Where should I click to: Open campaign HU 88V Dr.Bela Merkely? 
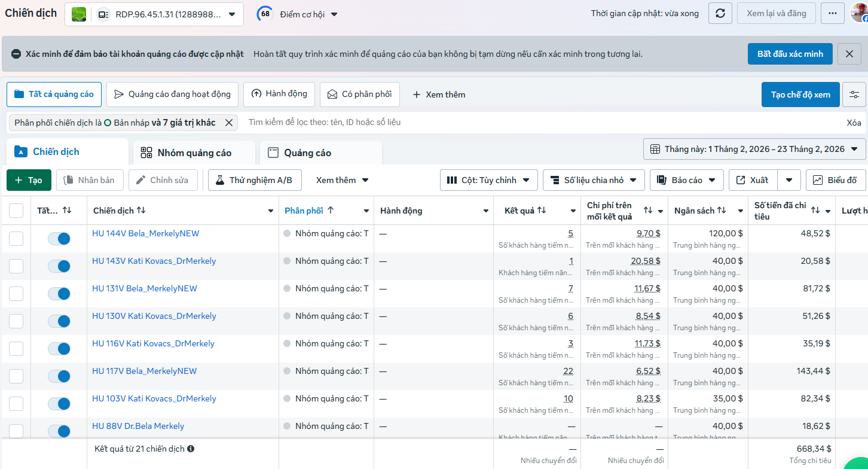click(138, 426)
